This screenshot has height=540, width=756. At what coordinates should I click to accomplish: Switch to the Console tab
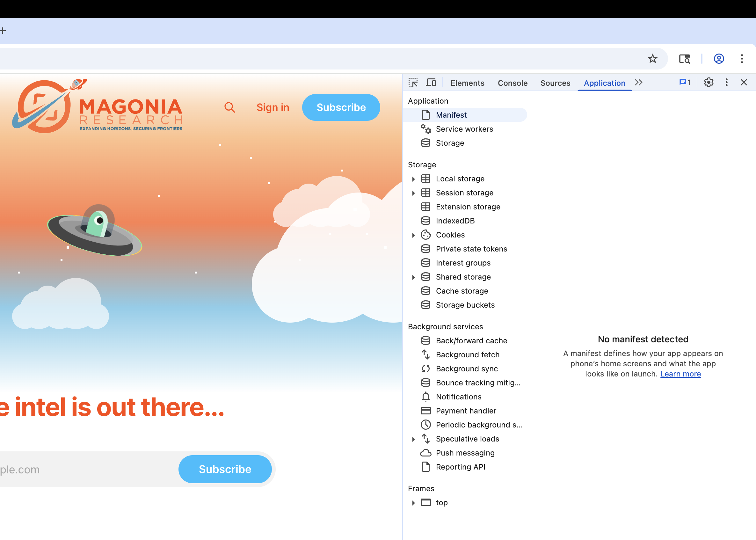(x=512, y=83)
